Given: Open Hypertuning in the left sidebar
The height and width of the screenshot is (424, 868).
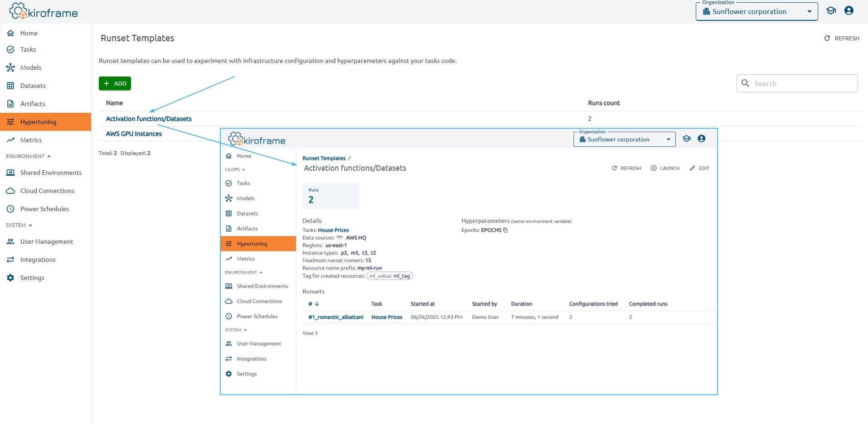Looking at the screenshot, I should pos(39,122).
